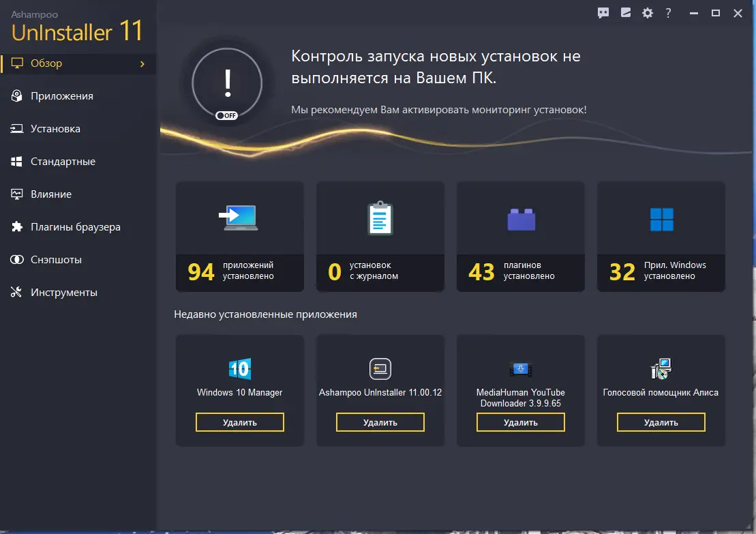Open Инструменты in the sidebar
This screenshot has height=534, width=756.
(78, 293)
